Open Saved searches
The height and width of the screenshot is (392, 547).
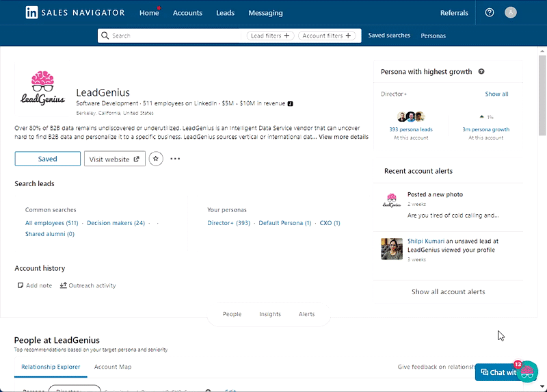[389, 36]
